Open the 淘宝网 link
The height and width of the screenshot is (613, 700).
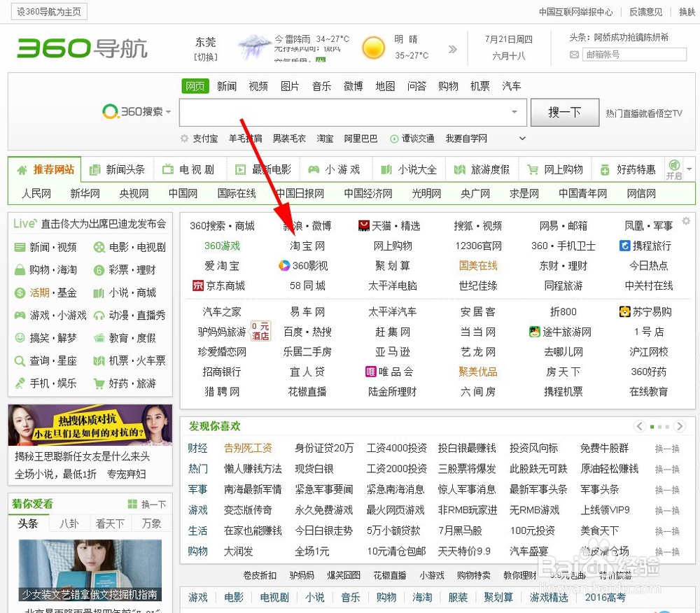(x=307, y=246)
